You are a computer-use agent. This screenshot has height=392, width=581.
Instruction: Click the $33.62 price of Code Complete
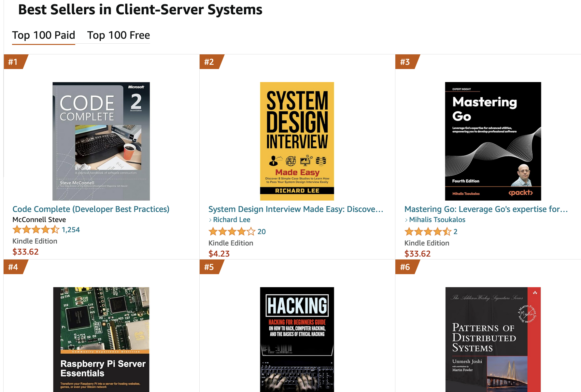click(25, 252)
